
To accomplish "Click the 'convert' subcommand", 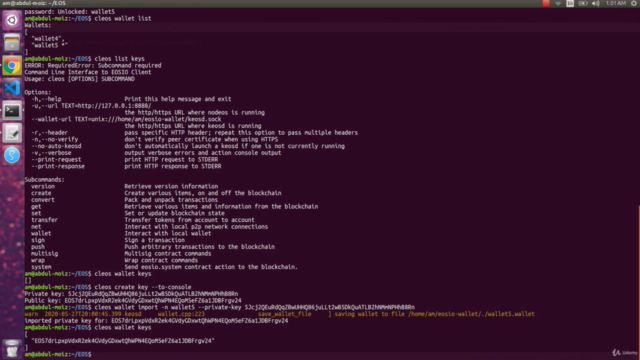I will [x=43, y=200].
